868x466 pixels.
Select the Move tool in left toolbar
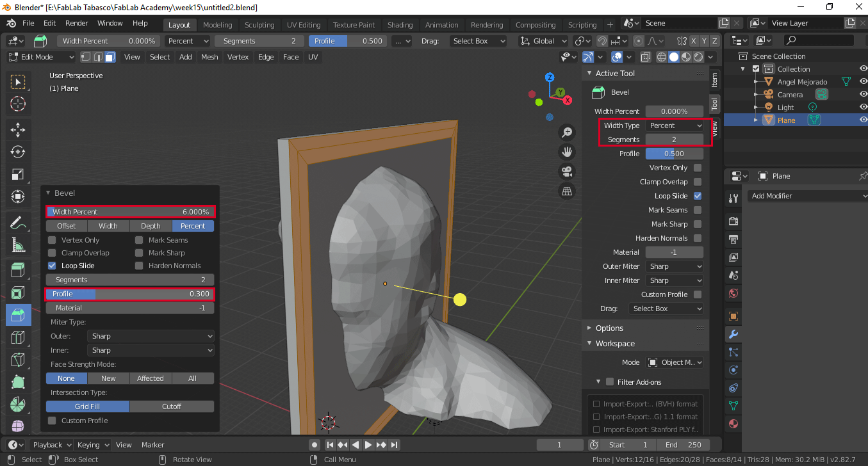point(18,130)
